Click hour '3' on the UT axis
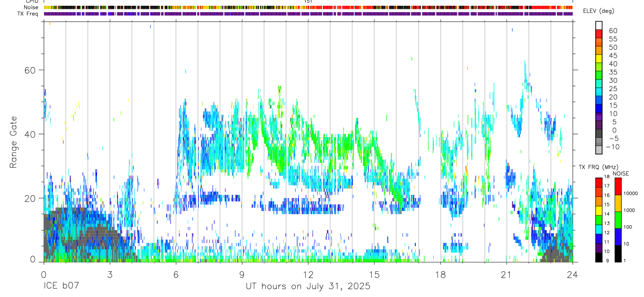Screen dimensions: 644x297 click(110, 274)
